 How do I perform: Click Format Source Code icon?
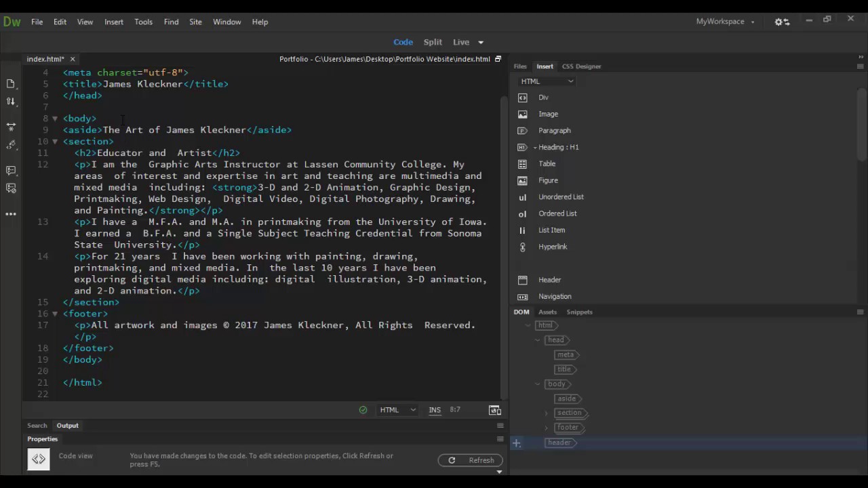[x=11, y=145]
